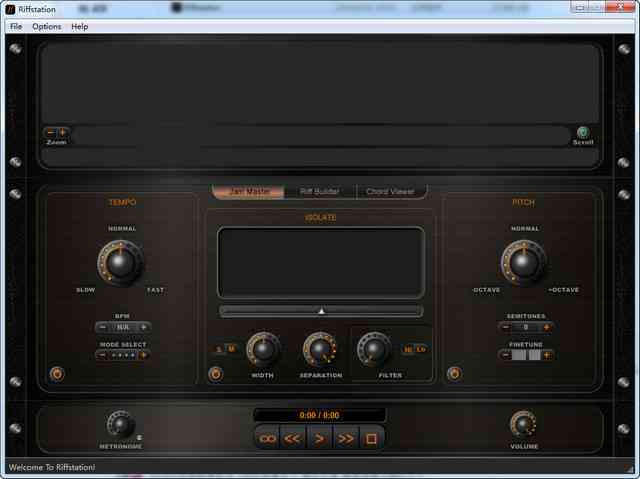Decrease BPM with the minus button
The width and height of the screenshot is (640, 479).
click(102, 327)
